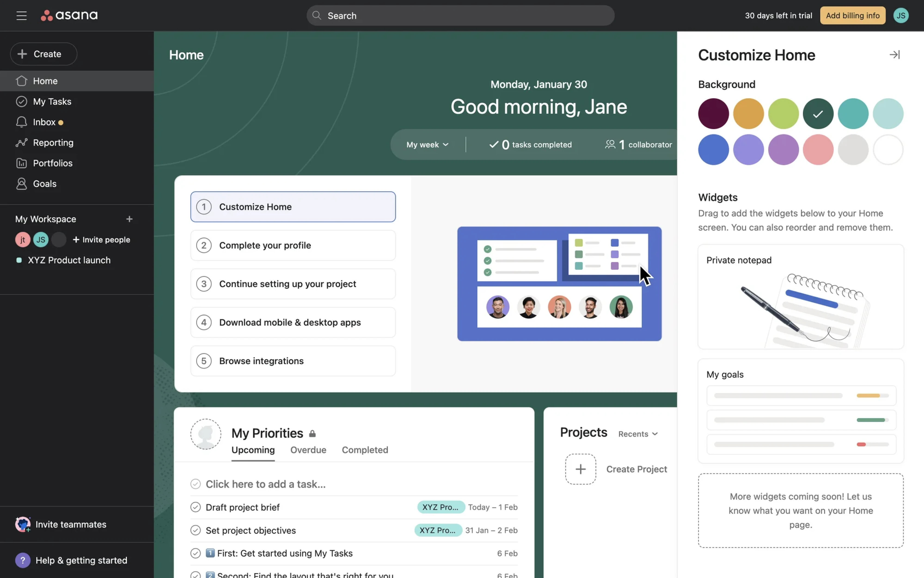Screen dimensions: 924x578
Task: Click the My Tasks checkmark icon
Action: pyautogui.click(x=21, y=101)
